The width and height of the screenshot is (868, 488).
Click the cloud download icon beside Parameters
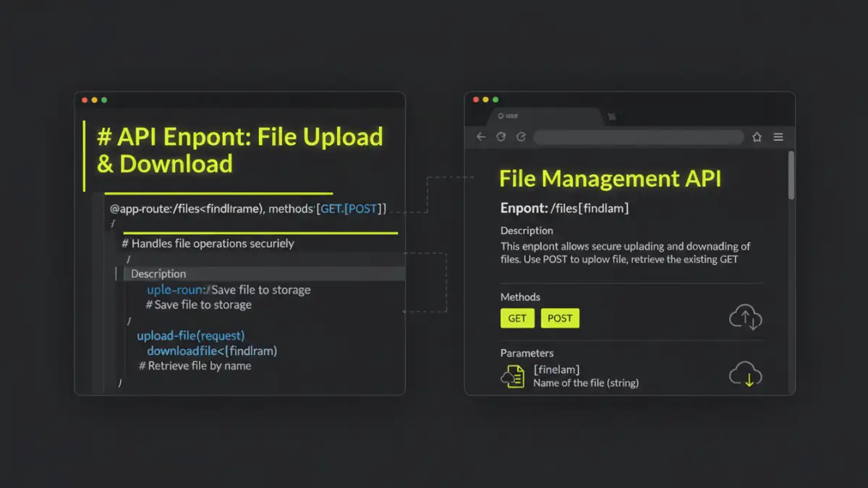[x=746, y=374]
